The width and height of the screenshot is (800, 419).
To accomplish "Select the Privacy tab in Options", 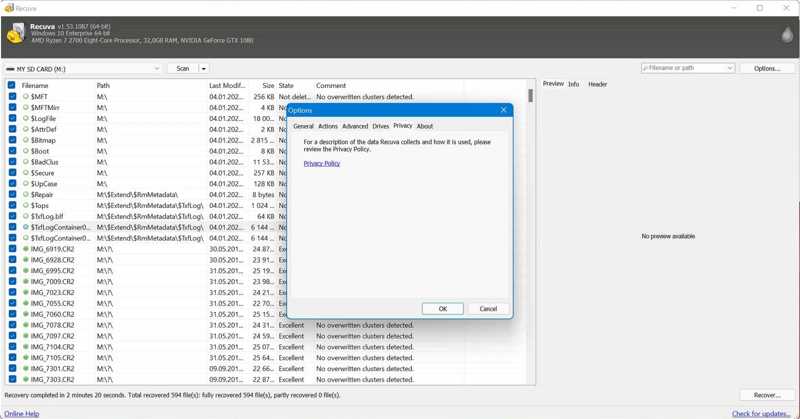I will (403, 126).
